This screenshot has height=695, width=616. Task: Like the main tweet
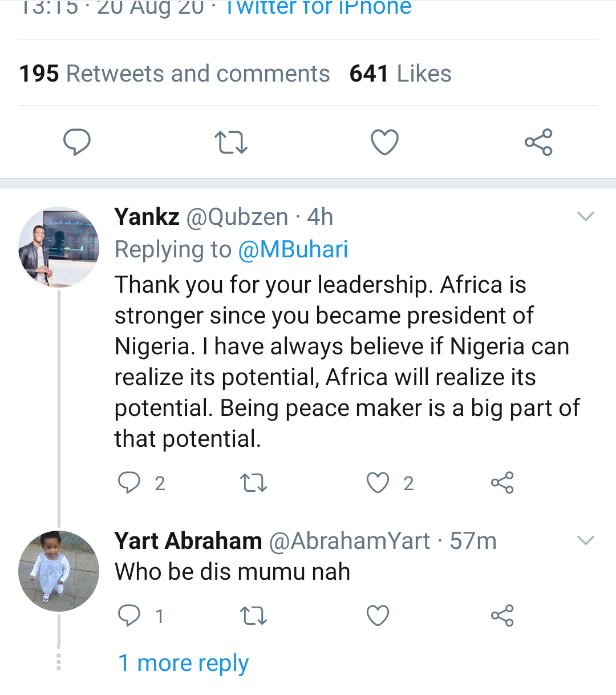(x=384, y=142)
